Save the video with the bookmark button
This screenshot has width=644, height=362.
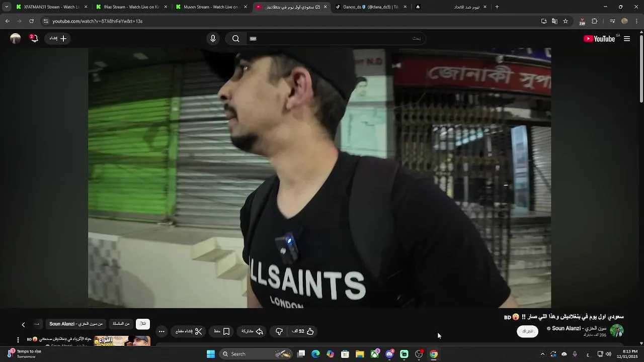(222, 331)
